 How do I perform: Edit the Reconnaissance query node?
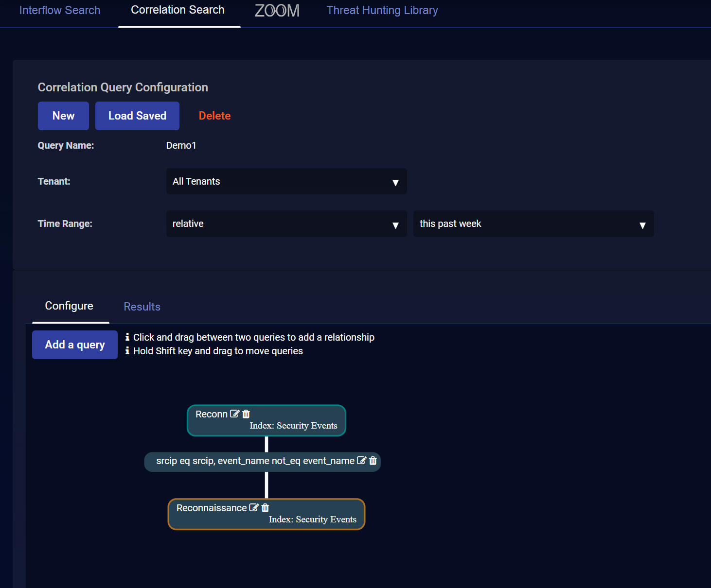[x=253, y=508]
